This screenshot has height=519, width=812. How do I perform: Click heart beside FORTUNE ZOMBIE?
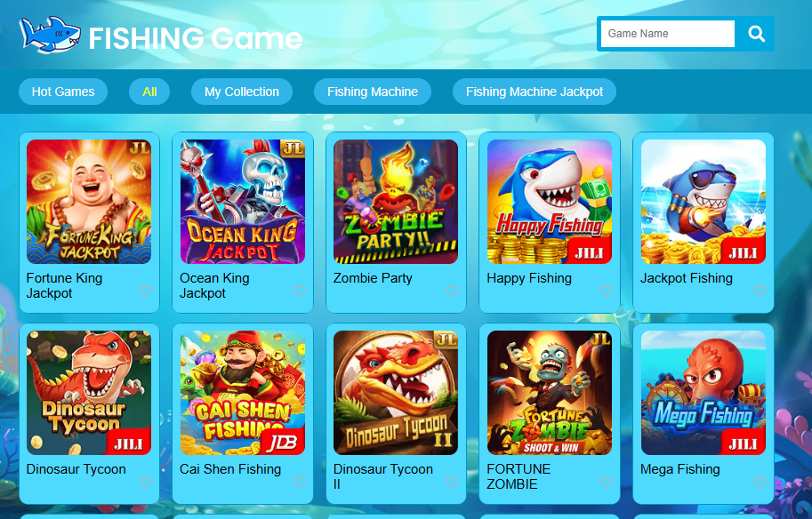coord(606,482)
